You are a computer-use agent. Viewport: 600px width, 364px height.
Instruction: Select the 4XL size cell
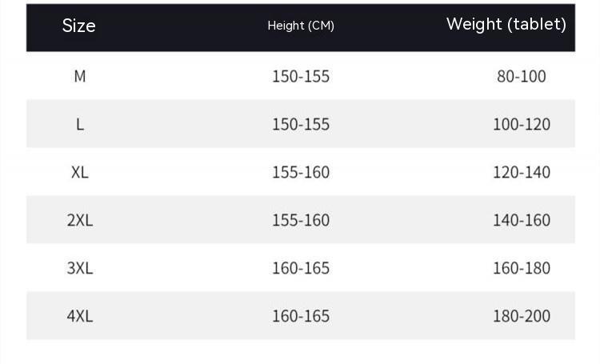coord(80,316)
